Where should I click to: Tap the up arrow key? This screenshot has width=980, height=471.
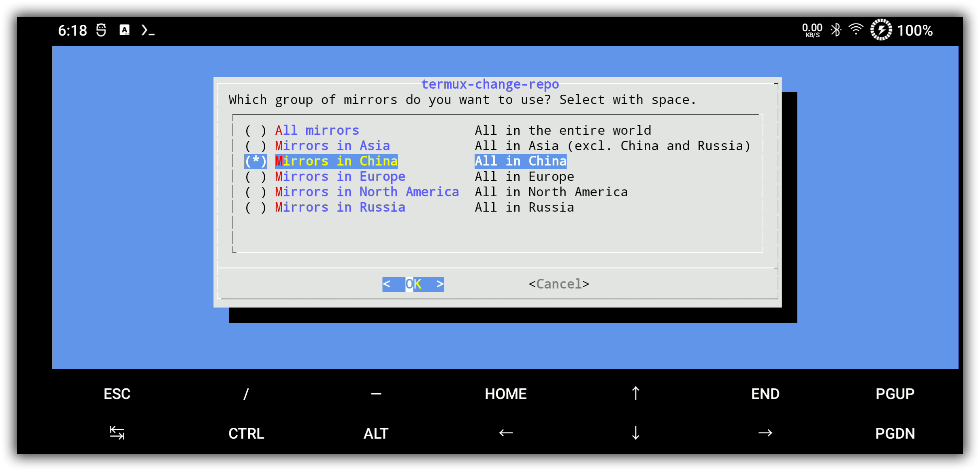tap(635, 394)
